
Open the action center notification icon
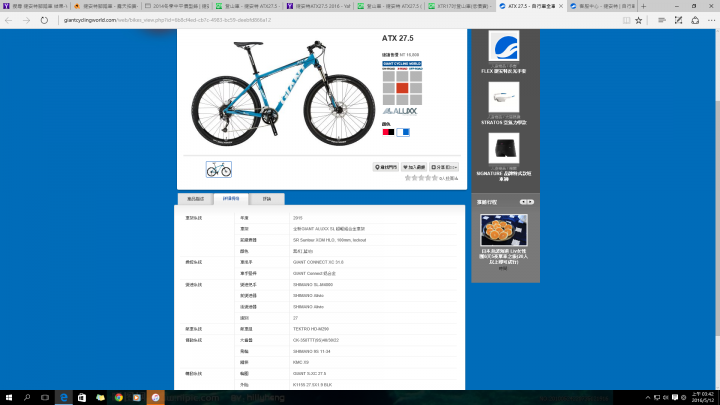tap(675, 398)
